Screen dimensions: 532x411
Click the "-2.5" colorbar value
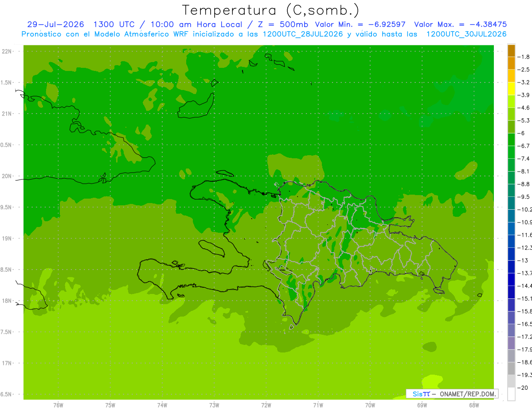pyautogui.click(x=524, y=70)
